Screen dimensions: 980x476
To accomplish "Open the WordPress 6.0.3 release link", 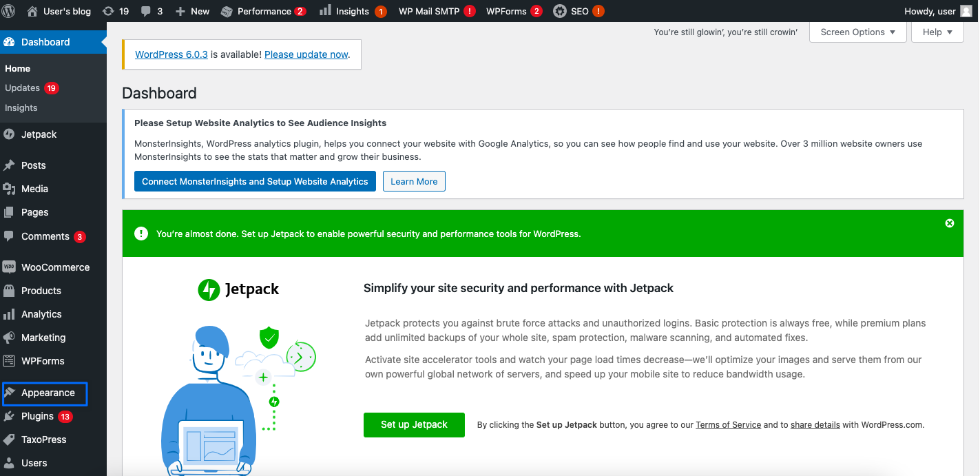I will point(171,54).
